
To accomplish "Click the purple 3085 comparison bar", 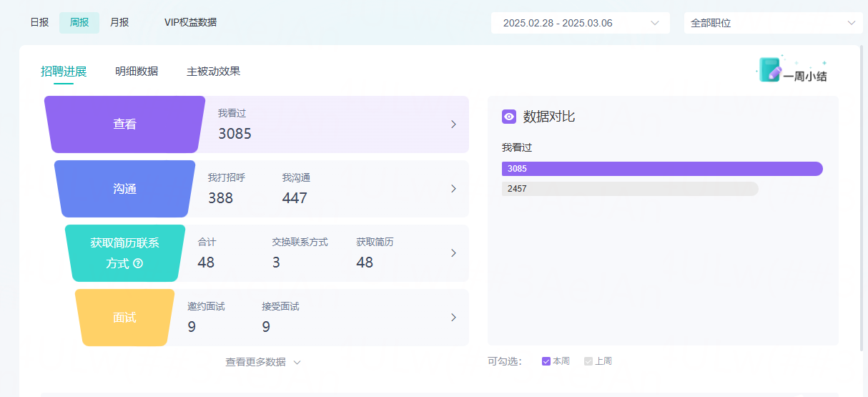I will pos(662,169).
